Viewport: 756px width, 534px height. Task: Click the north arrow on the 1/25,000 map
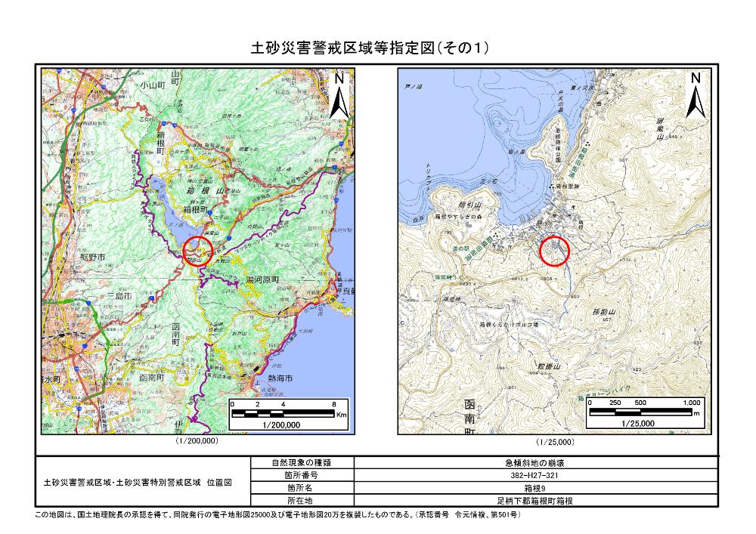(x=695, y=94)
